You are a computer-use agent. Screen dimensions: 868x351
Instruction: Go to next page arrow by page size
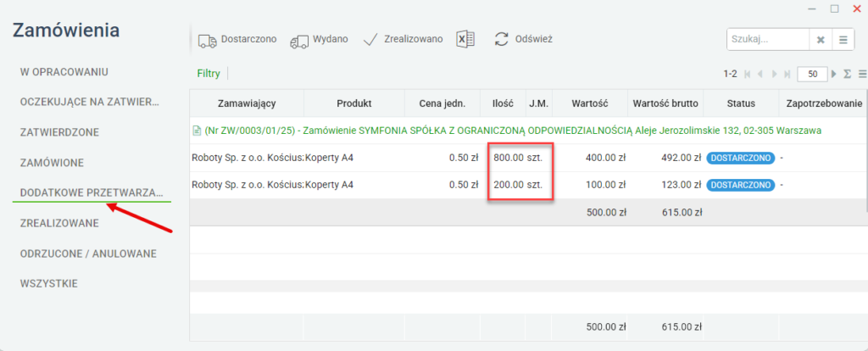click(835, 74)
